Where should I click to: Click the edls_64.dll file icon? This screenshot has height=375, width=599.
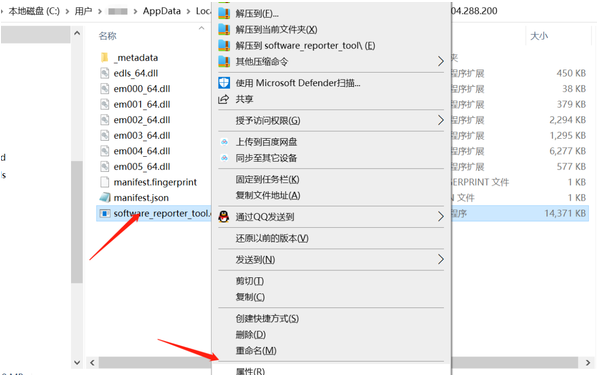coord(104,73)
